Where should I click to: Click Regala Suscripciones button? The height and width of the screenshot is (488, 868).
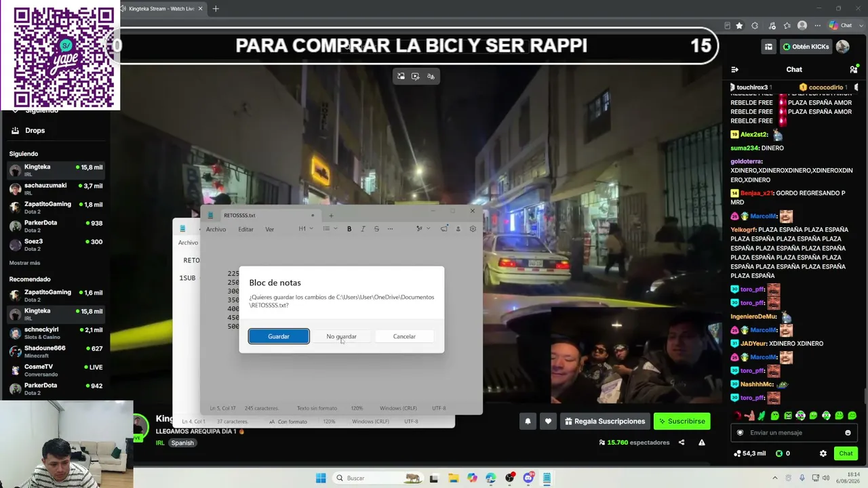click(x=605, y=421)
